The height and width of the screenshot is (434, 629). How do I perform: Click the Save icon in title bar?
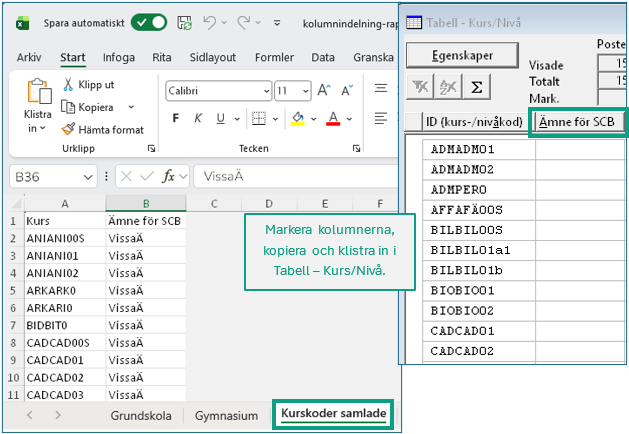(x=185, y=23)
